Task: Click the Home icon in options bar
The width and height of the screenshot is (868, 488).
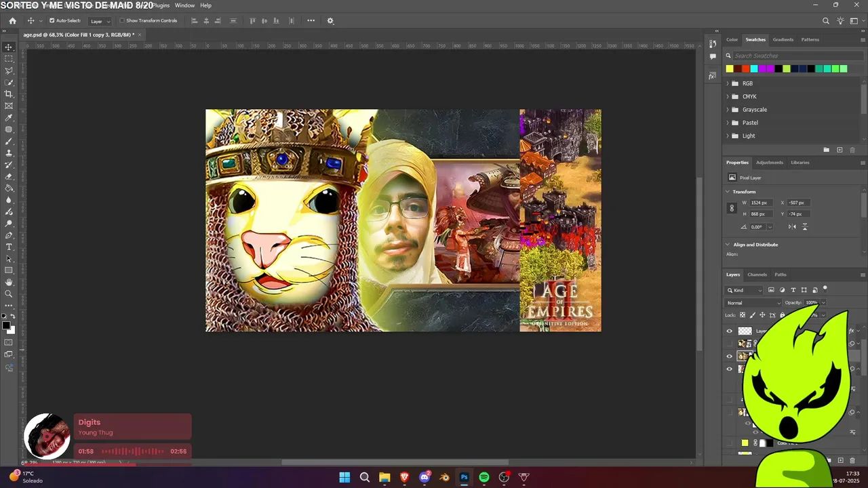Action: (x=12, y=21)
